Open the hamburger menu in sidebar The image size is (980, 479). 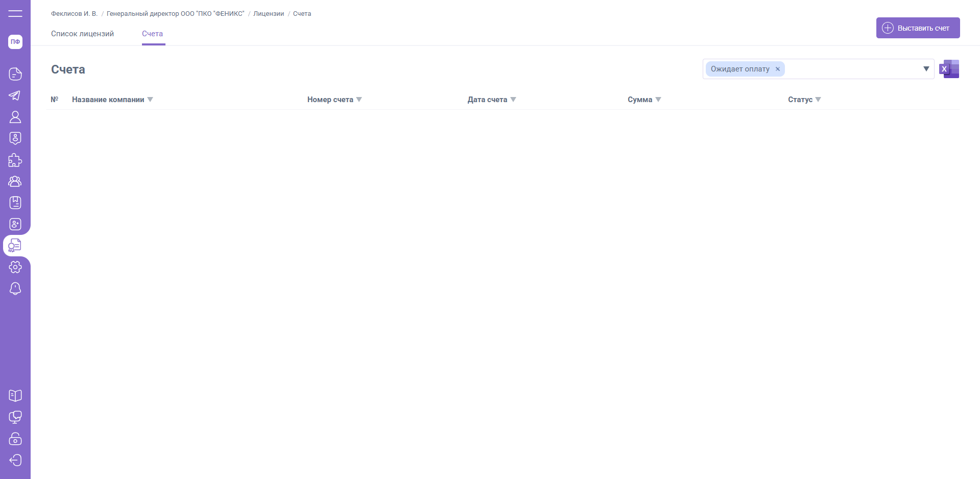15,14
